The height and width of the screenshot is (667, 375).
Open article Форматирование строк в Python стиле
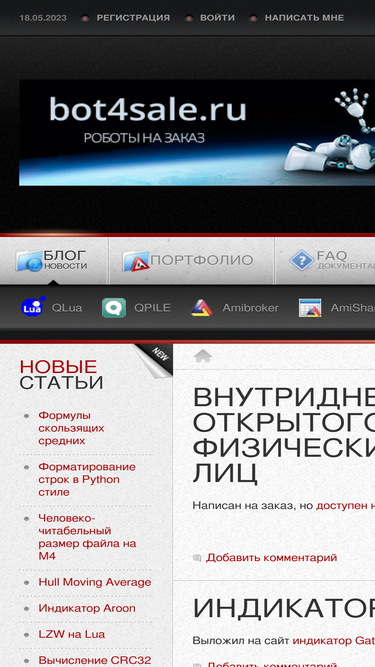87,479
